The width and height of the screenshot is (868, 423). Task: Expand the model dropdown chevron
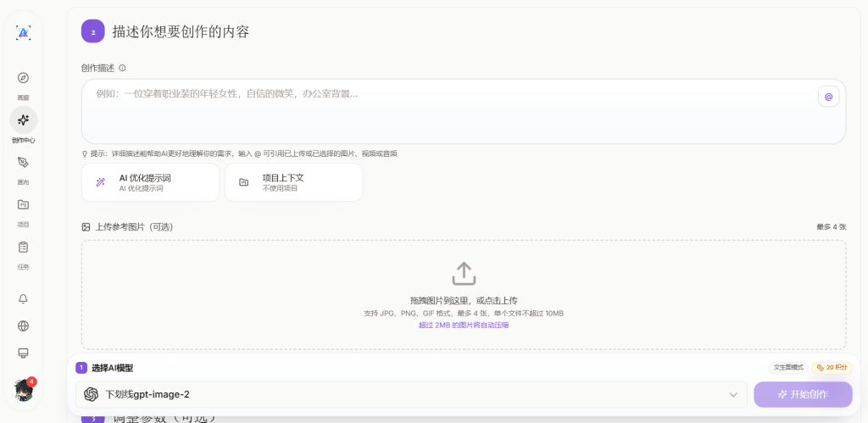coord(733,395)
